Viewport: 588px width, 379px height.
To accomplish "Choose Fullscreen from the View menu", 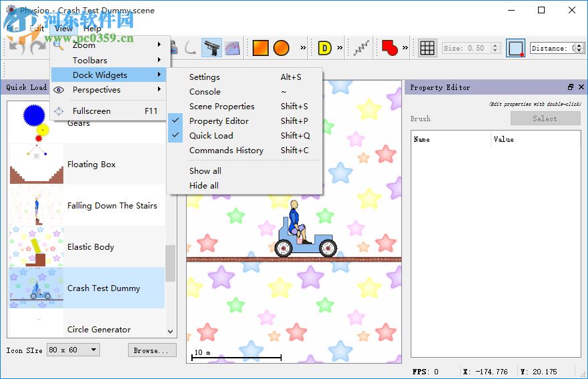I will pyautogui.click(x=91, y=111).
